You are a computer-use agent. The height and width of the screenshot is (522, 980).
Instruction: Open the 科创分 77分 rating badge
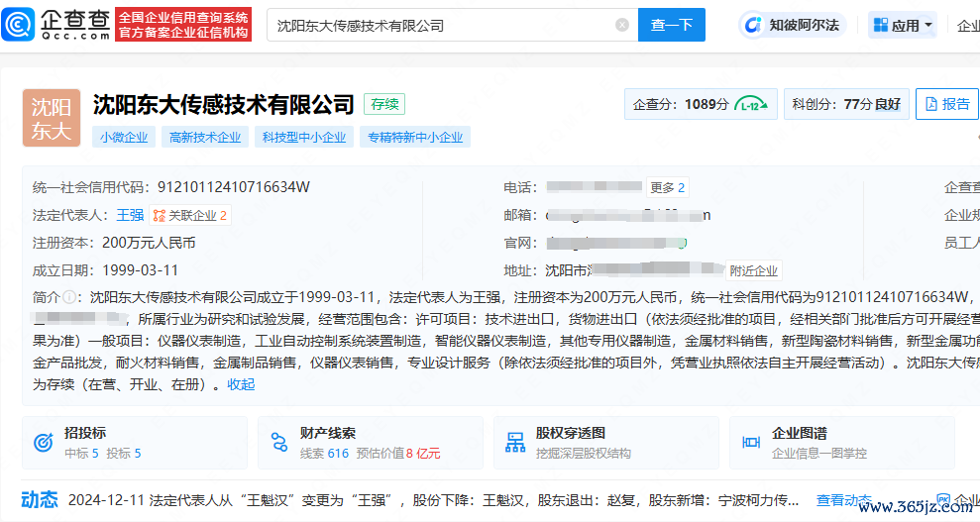click(x=846, y=104)
